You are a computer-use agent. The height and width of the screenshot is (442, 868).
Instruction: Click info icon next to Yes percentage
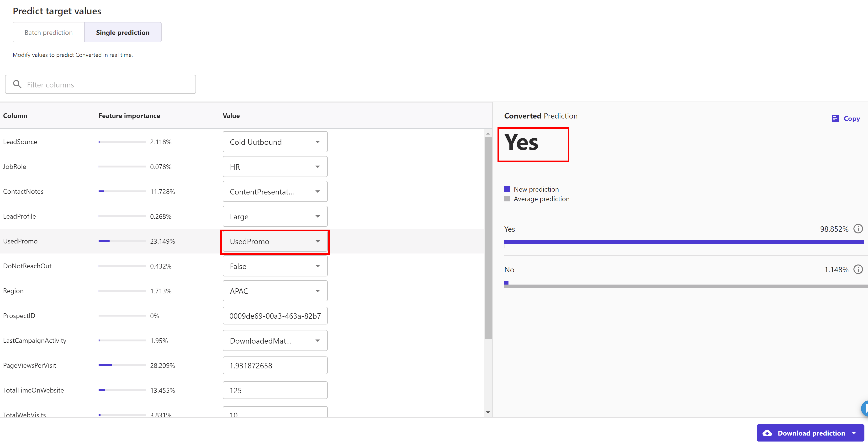pyautogui.click(x=858, y=229)
